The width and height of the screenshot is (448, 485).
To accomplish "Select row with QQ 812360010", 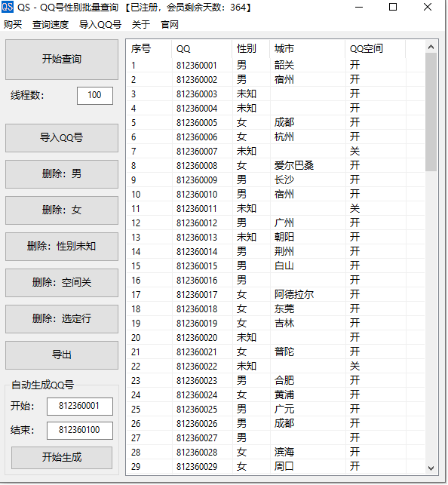I will click(x=275, y=195).
